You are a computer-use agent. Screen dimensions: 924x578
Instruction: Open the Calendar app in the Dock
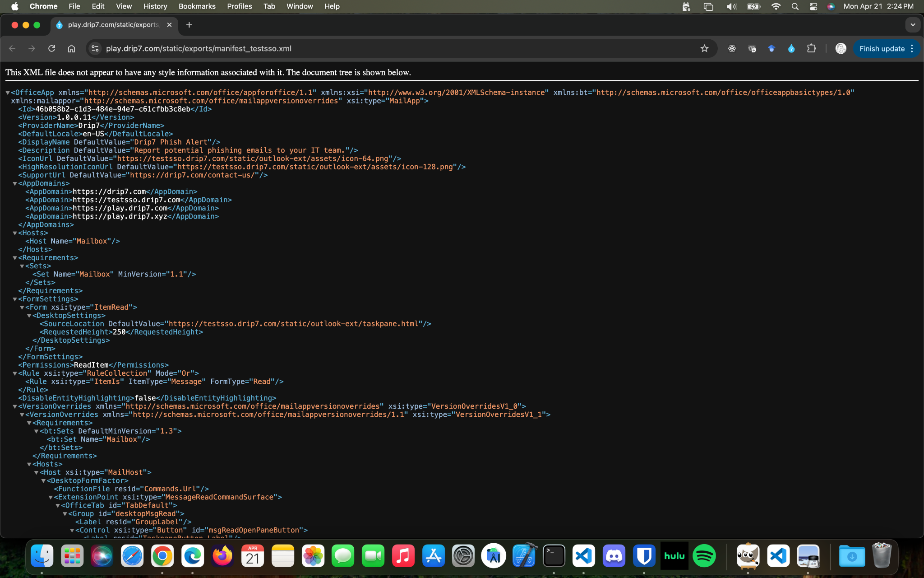[253, 556]
